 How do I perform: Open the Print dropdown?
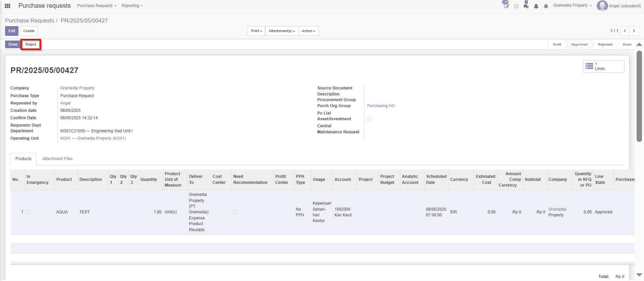click(x=256, y=31)
